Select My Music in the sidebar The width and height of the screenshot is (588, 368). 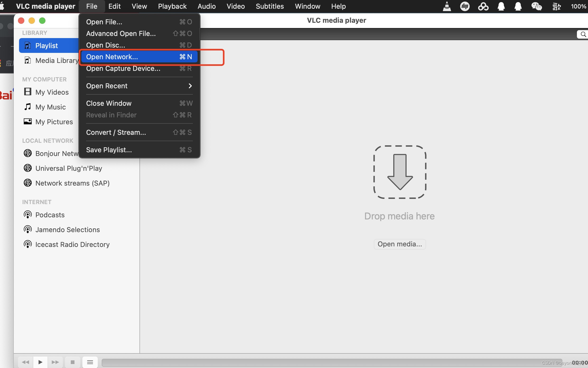click(x=50, y=107)
